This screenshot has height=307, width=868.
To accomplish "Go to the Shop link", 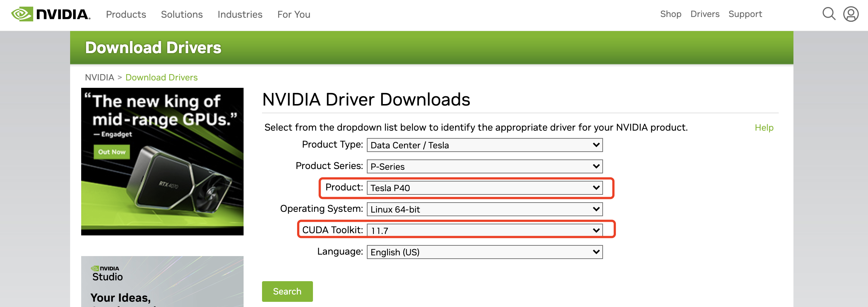I will [x=671, y=14].
